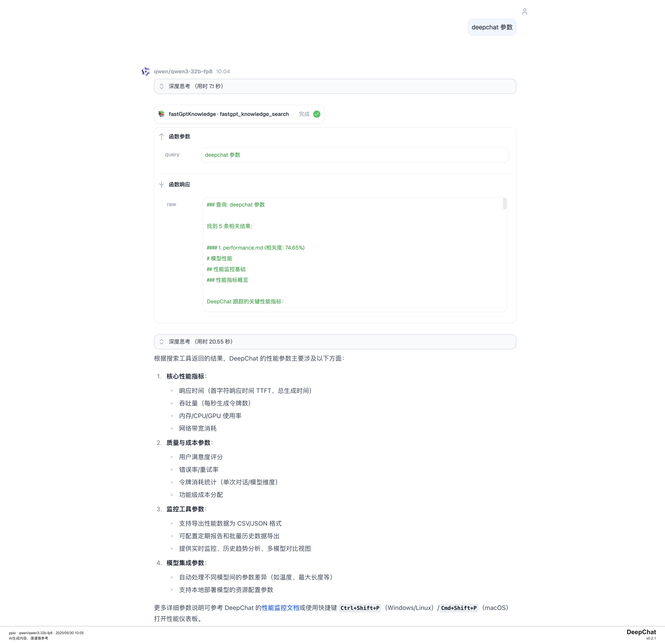Click the up-arrow icon beside 函数参数
Viewport: 665px width, 644px height.
point(162,136)
